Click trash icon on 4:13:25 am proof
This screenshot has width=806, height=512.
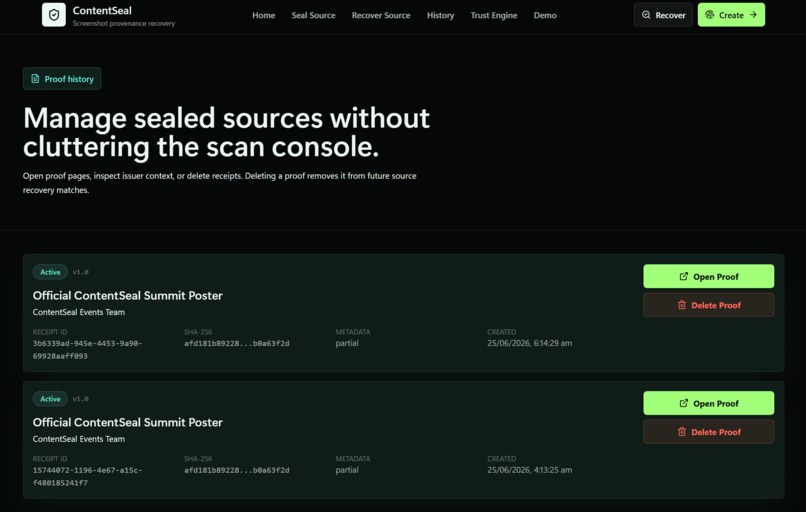click(682, 432)
